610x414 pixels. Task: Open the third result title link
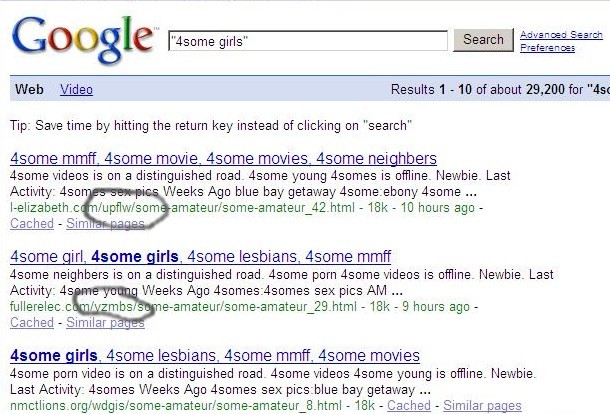pos(215,356)
